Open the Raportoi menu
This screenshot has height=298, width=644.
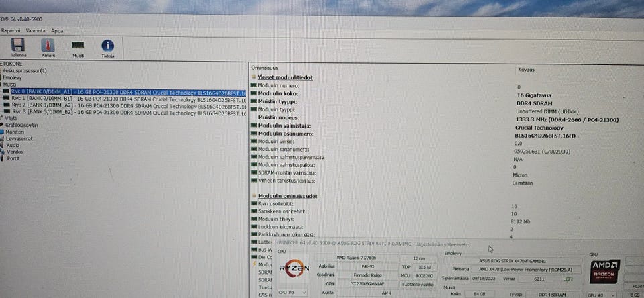(11, 30)
